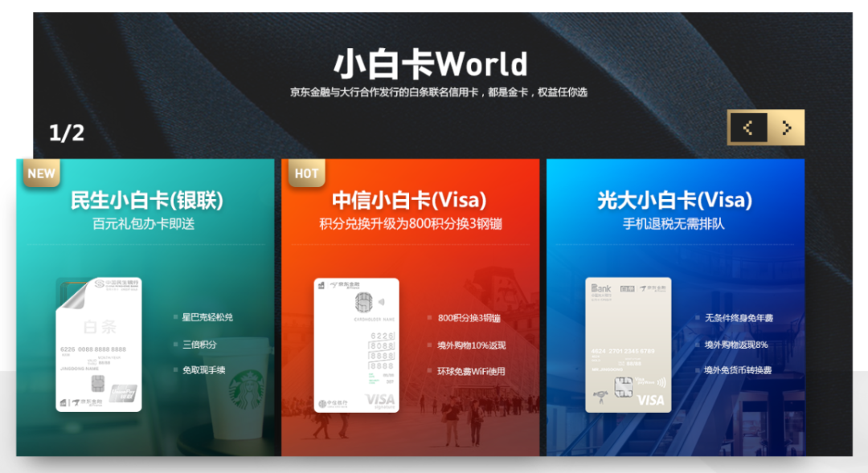Select the 免取现手续 benefit
This screenshot has width=868, height=473.
click(x=203, y=370)
